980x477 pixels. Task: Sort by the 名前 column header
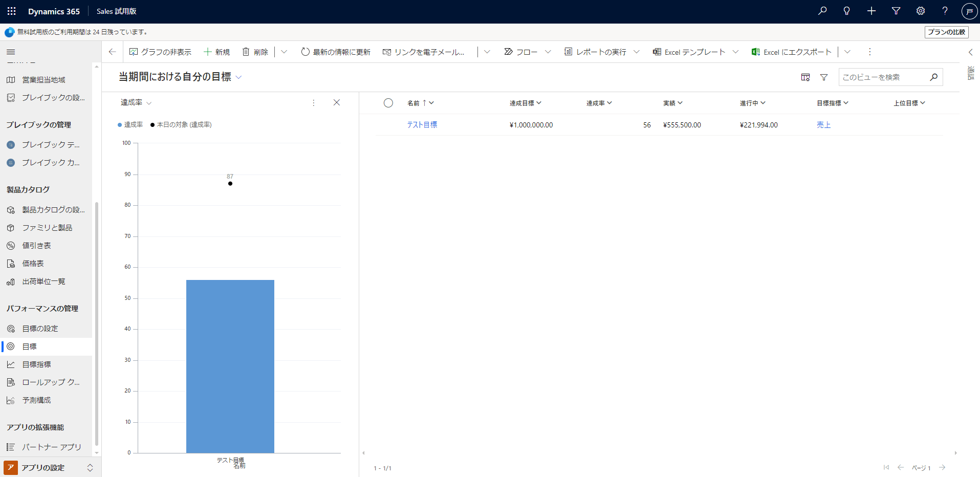420,103
